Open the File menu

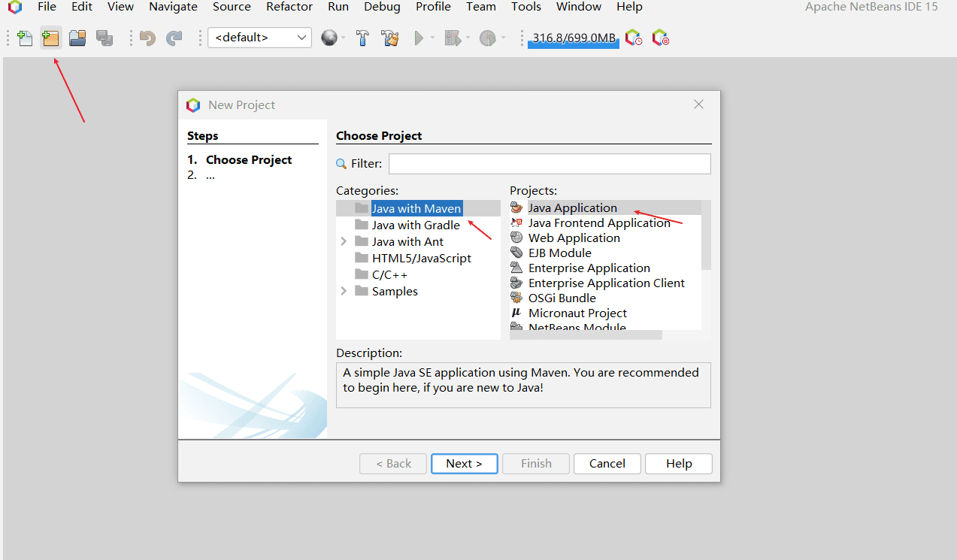pyautogui.click(x=47, y=7)
